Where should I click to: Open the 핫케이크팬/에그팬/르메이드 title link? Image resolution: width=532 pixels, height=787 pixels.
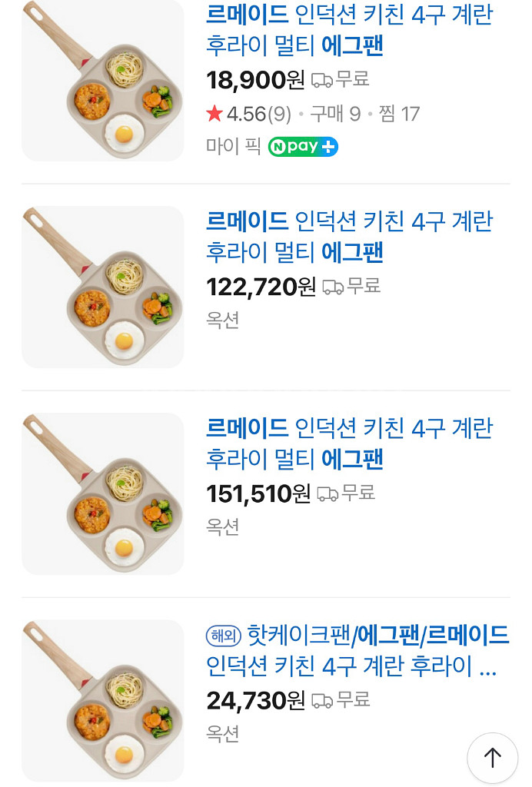tap(358, 650)
